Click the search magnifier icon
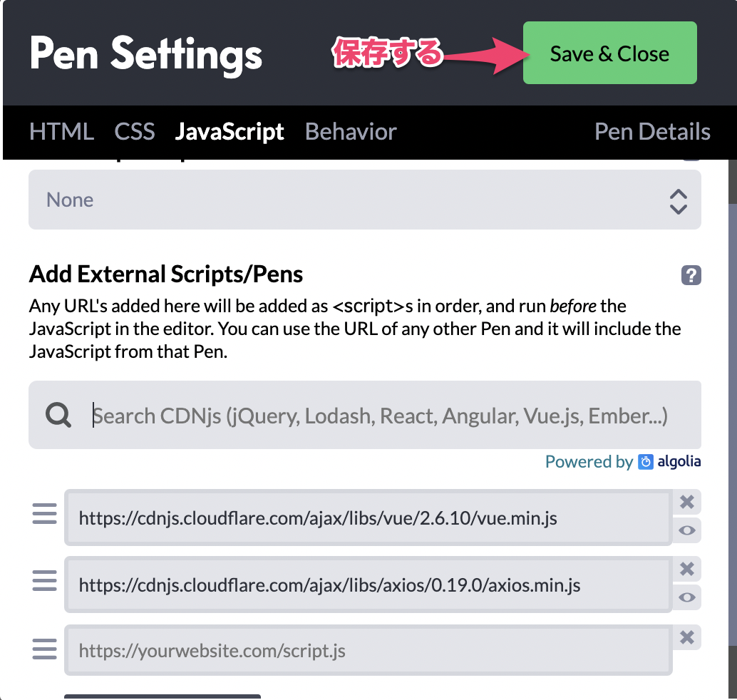737x700 pixels. click(58, 415)
